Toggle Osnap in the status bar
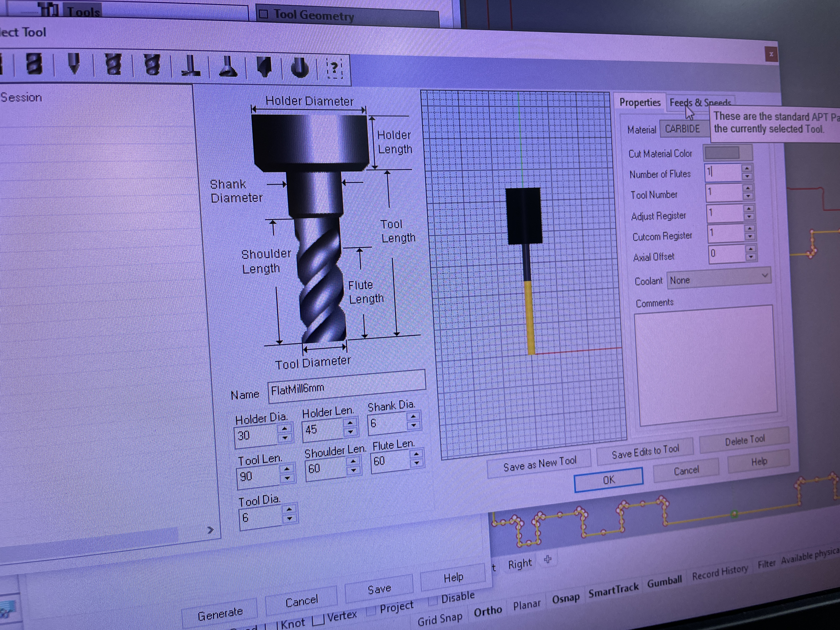The height and width of the screenshot is (630, 840). coord(565,599)
